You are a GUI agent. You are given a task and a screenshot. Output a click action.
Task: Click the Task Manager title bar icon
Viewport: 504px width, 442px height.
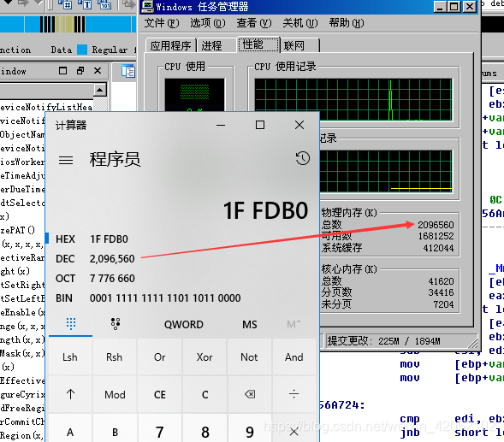(148, 7)
